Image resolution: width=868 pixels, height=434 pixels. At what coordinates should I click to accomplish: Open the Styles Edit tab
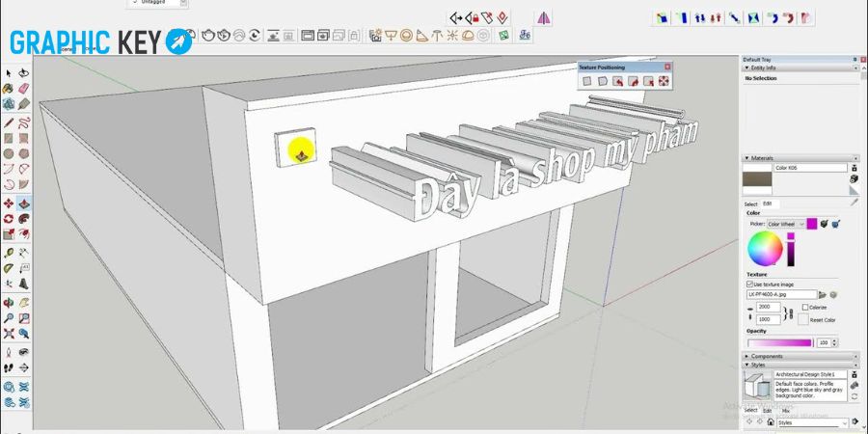click(768, 410)
